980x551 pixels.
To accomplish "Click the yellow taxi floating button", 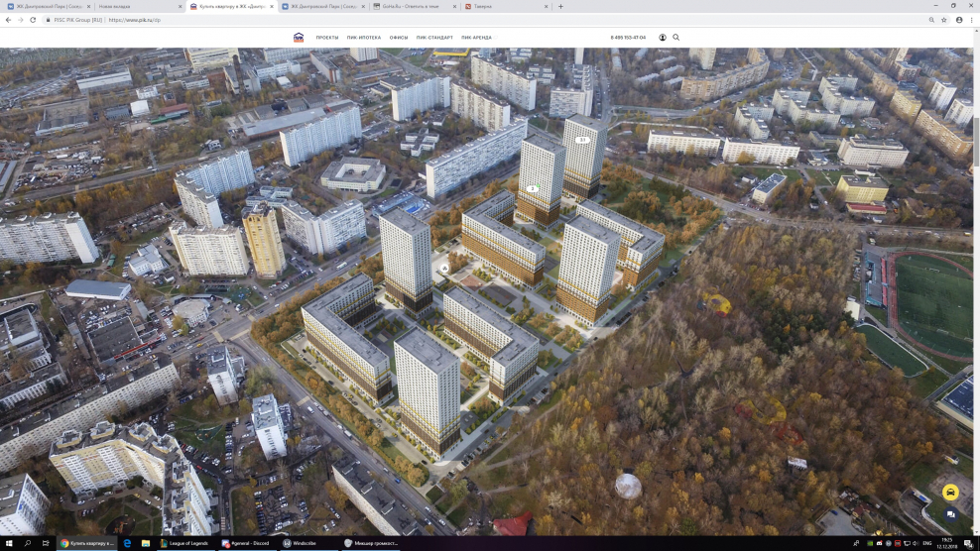I will click(950, 493).
